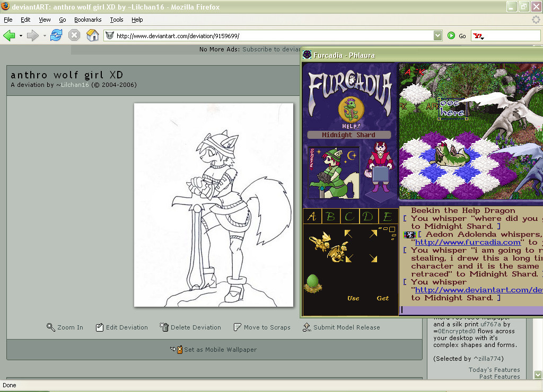Click the Submit Model Release icon

[306, 327]
